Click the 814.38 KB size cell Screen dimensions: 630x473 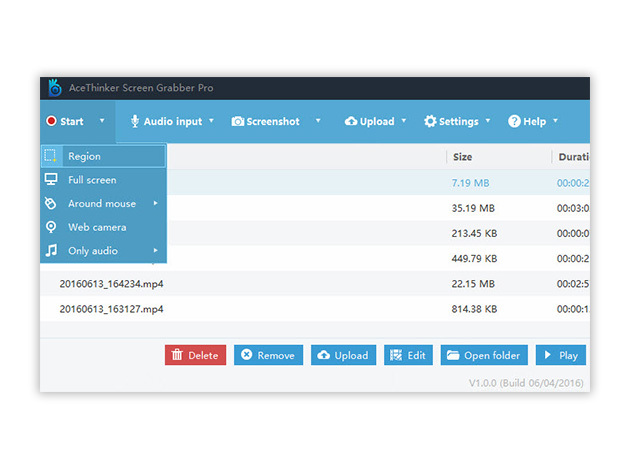click(x=474, y=309)
